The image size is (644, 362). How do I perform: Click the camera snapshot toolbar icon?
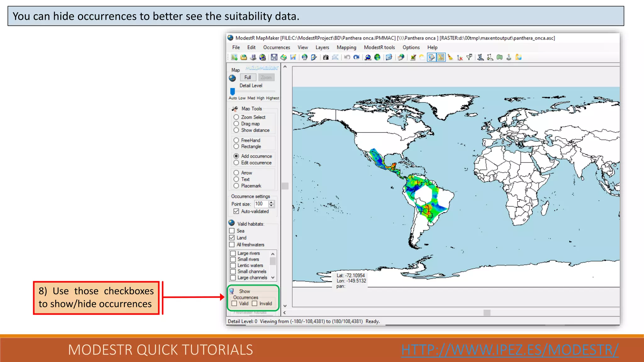pos(326,57)
